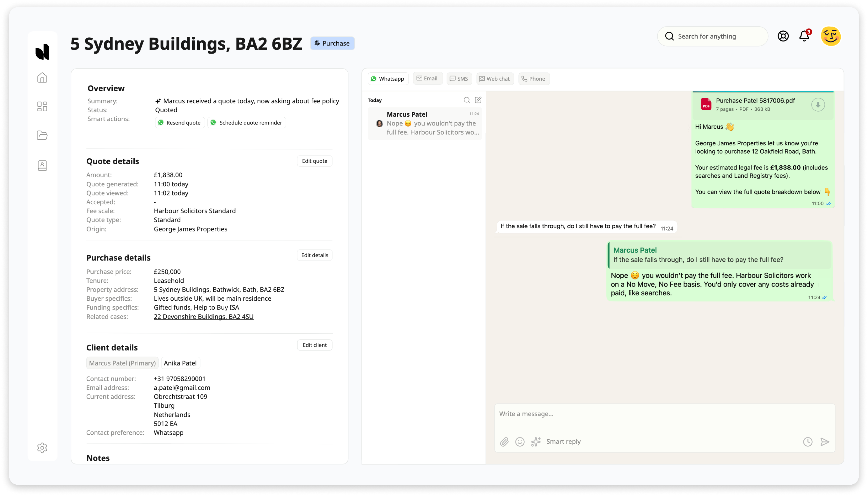This screenshot has width=868, height=496.
Task: Open related case 22 Devonshire Buildings link
Action: pos(204,316)
